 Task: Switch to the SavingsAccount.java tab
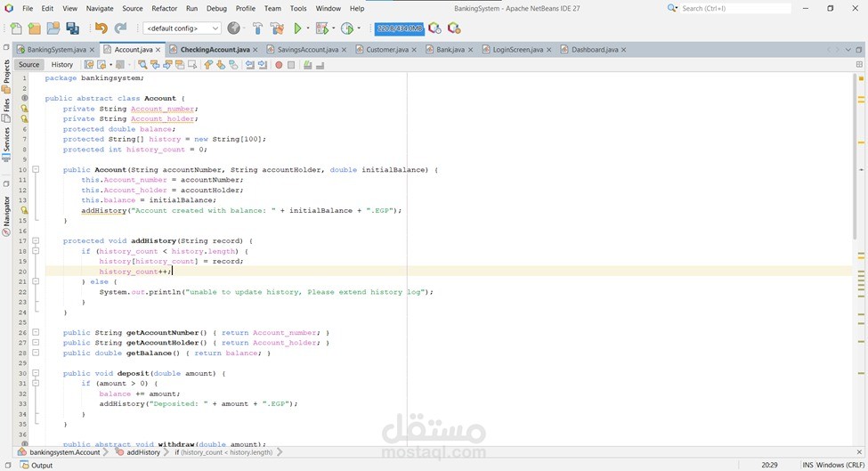(308, 50)
